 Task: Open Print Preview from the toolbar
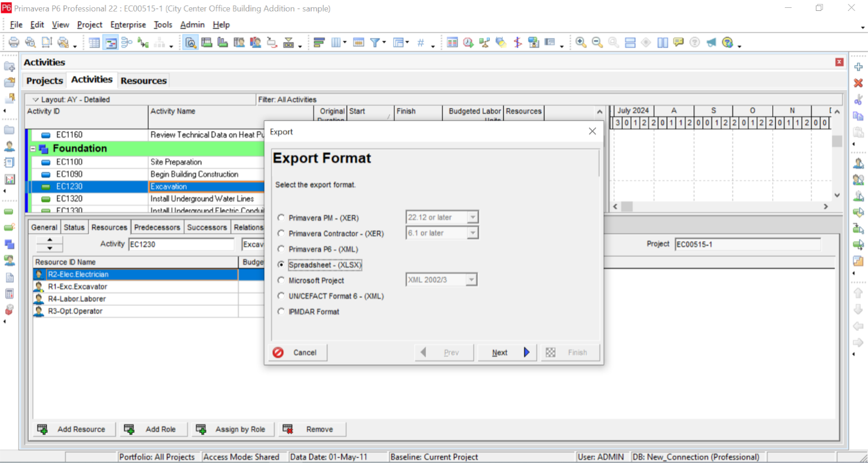30,42
